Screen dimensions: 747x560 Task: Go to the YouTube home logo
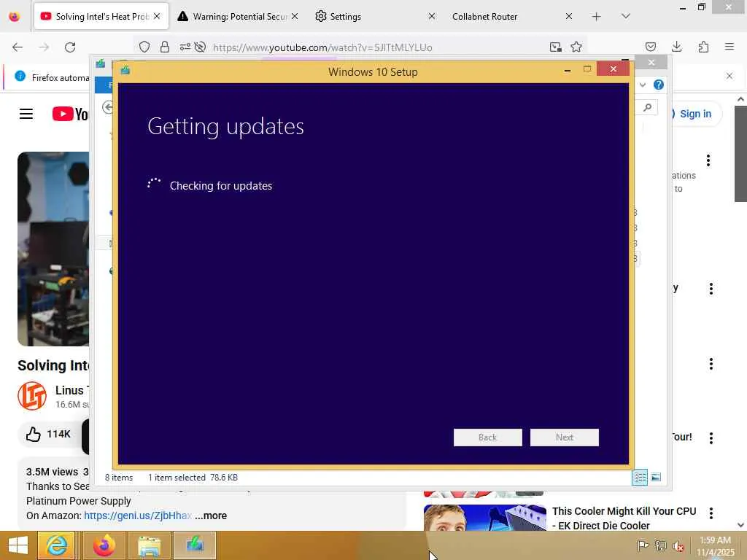coord(70,114)
